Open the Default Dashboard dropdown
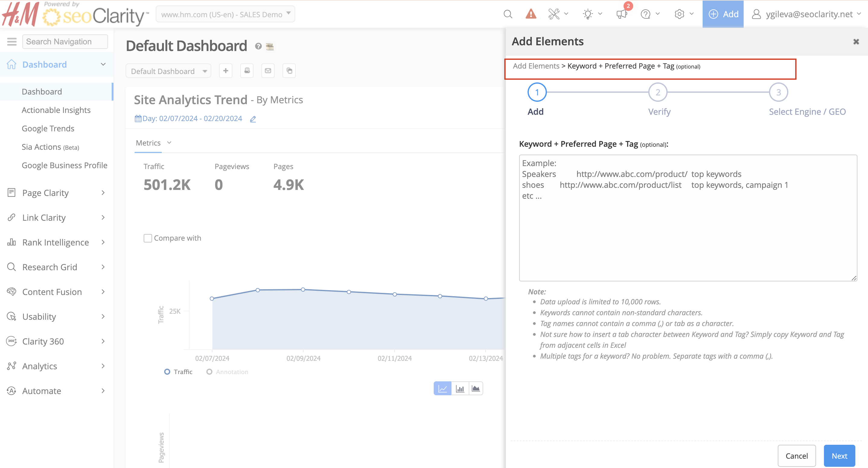 168,71
